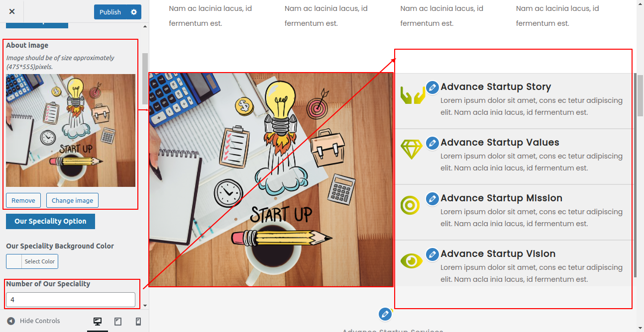Viewport: 644px width, 332px height.
Task: Click the edit pencil beside Advance Startup Values
Action: 432,143
